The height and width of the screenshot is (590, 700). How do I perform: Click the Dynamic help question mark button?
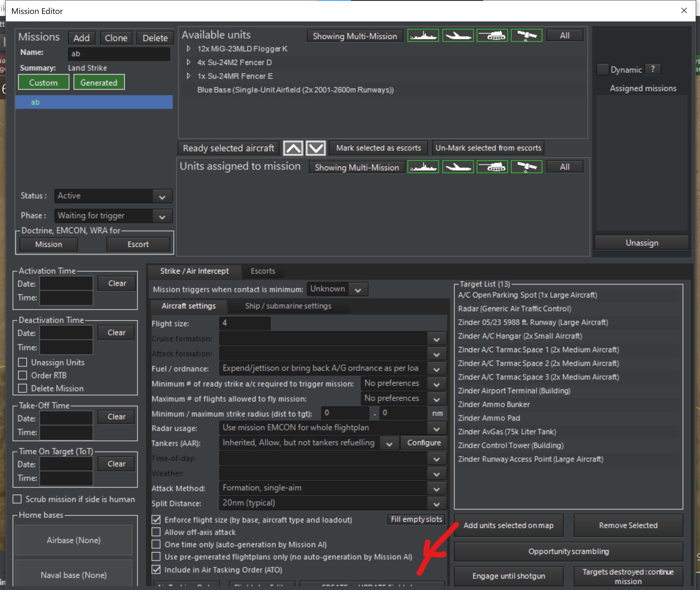pos(652,69)
